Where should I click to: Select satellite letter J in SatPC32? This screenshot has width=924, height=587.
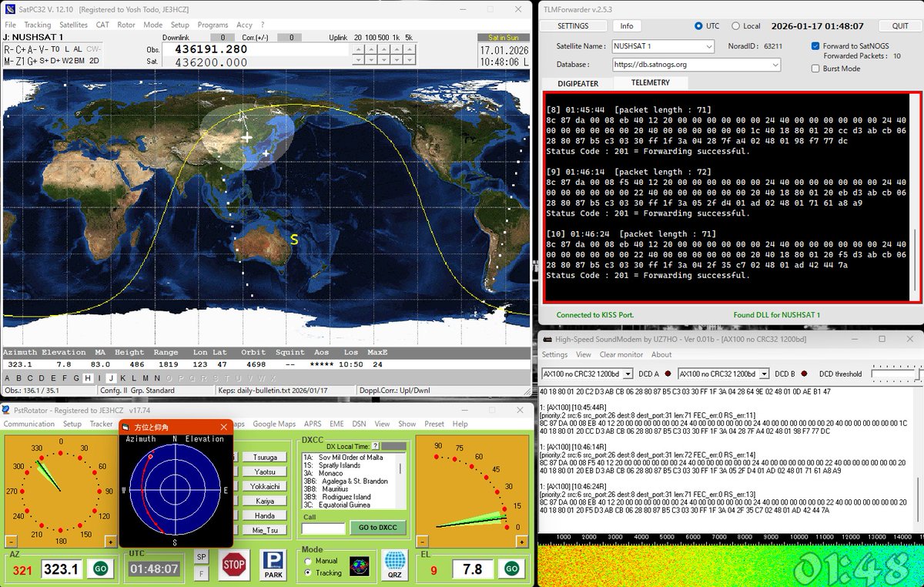111,378
